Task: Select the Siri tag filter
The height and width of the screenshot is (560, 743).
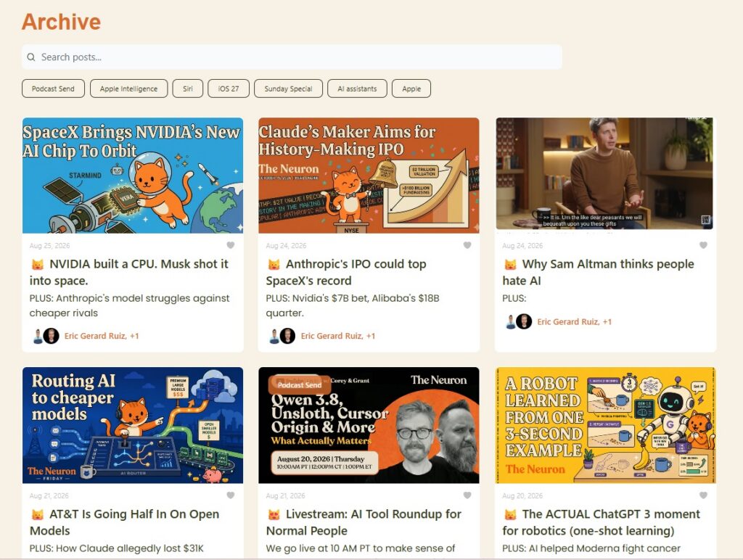Action: 188,88
